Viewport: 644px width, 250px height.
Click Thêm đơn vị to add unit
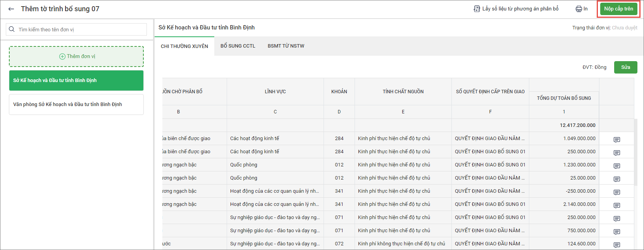click(76, 57)
